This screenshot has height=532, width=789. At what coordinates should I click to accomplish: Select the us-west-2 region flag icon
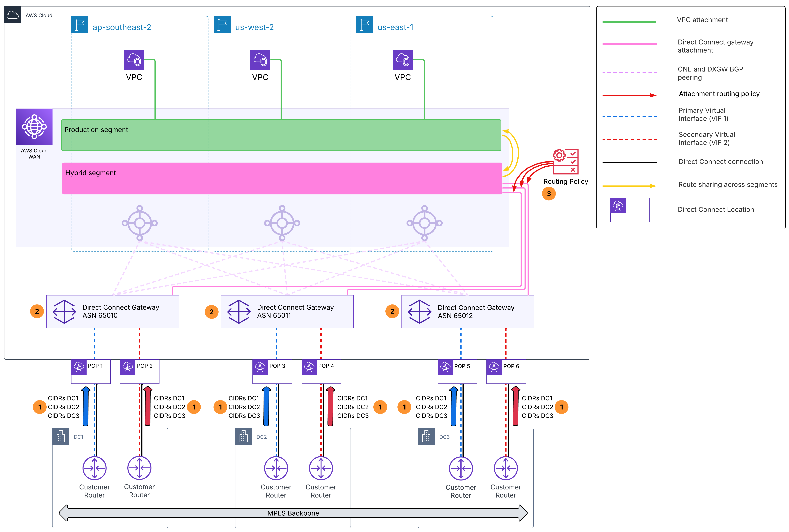(222, 25)
